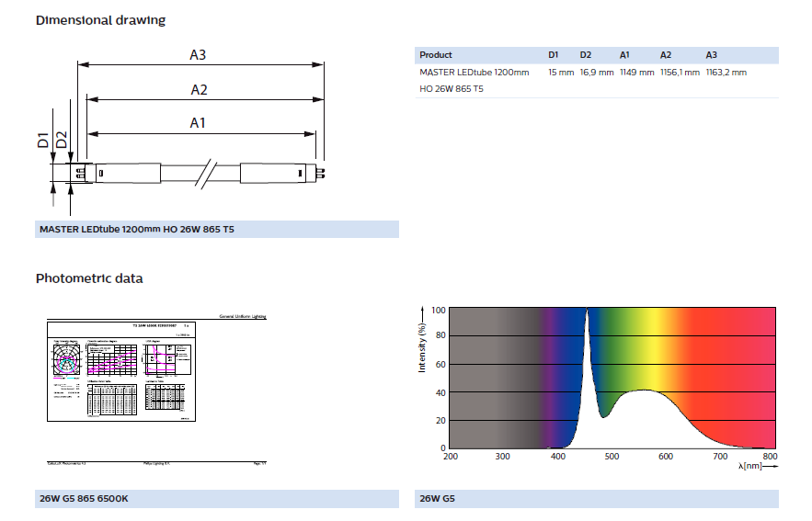Screen dimensions: 812x521
Task: Click the A1 table column header
Action: pos(624,55)
